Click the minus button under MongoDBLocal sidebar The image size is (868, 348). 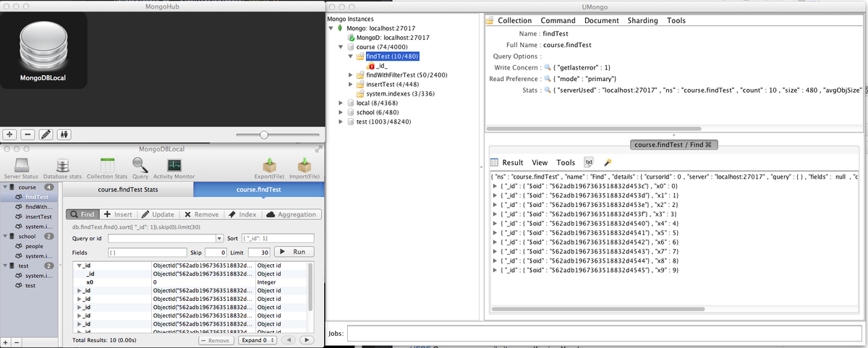[x=17, y=341]
